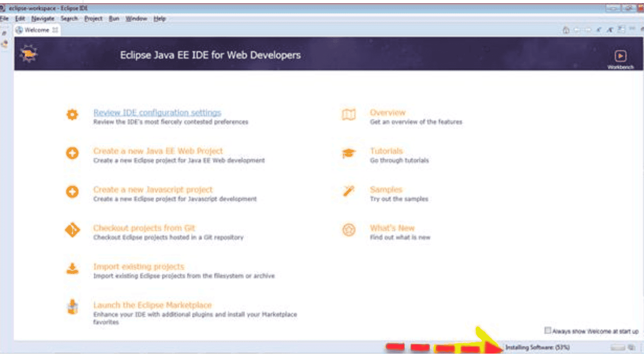Screen dimensions: 644x354
Task: Click the progress view icon in status bar
Action: pyautogui.click(x=630, y=348)
